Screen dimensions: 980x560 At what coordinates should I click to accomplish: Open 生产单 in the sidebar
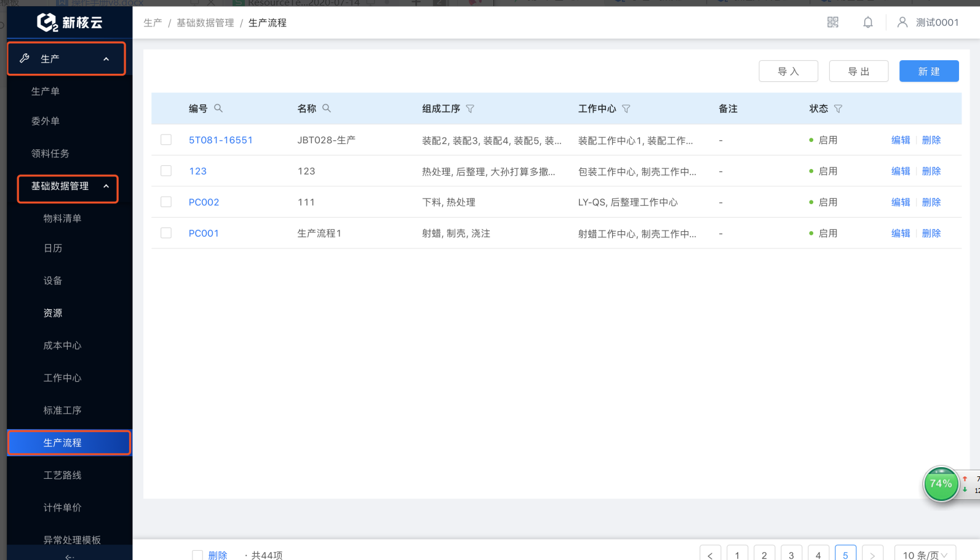(46, 91)
